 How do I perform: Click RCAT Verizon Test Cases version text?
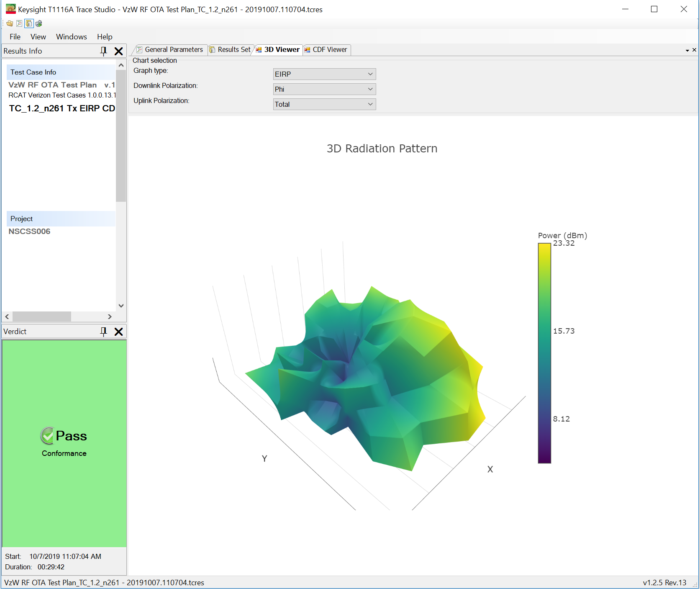pos(62,95)
